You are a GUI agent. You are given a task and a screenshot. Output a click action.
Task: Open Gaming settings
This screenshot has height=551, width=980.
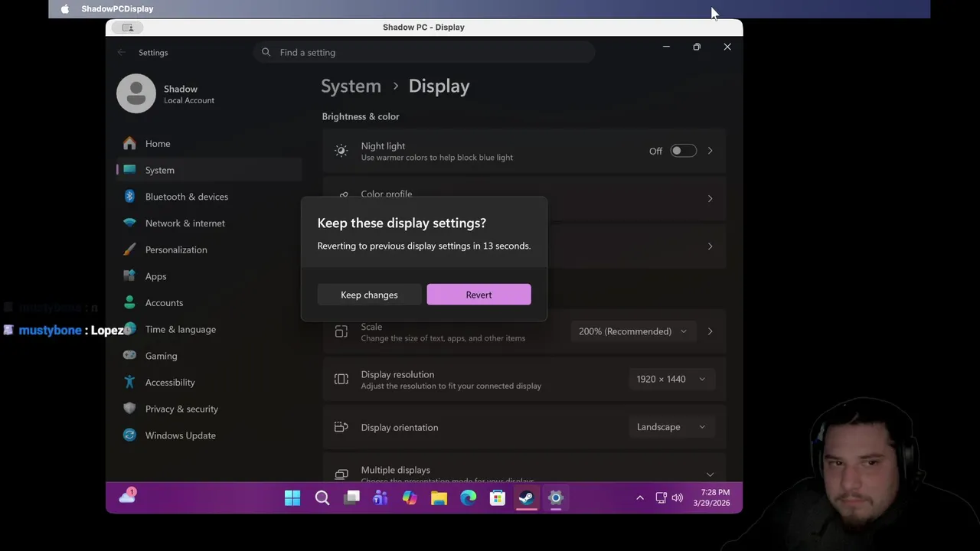click(209, 356)
